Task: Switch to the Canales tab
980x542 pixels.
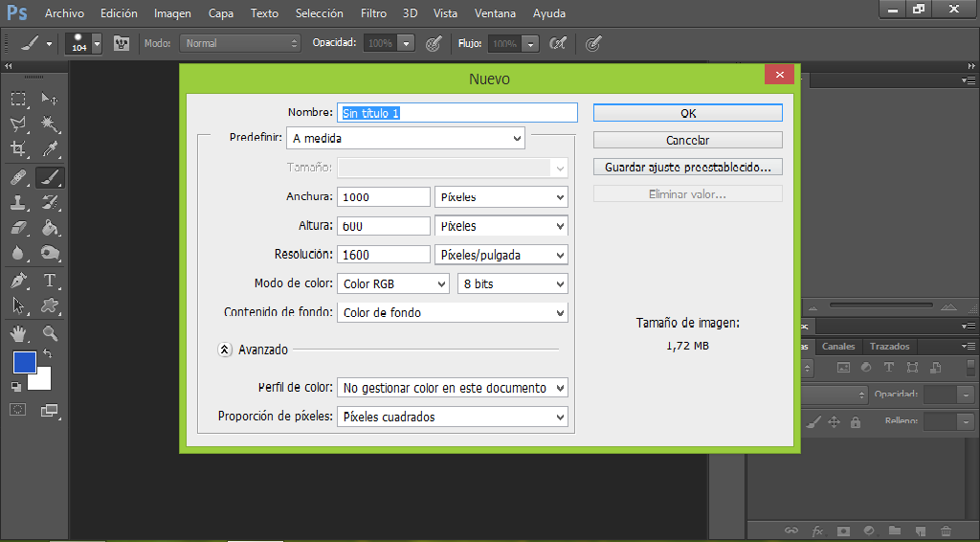Action: click(838, 347)
